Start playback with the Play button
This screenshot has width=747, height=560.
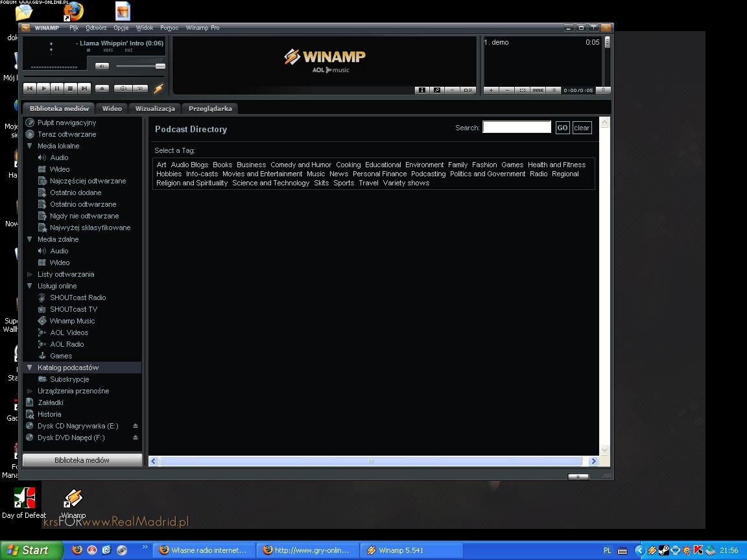43,88
